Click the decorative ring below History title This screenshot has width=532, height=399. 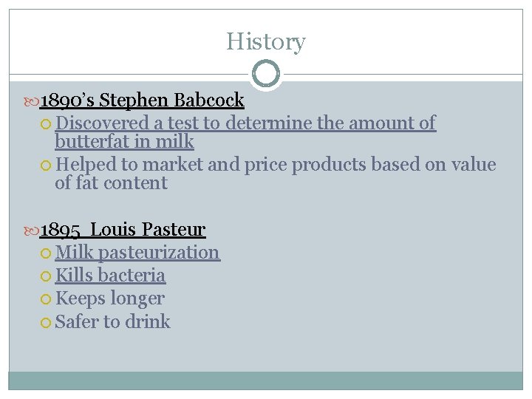(266, 74)
